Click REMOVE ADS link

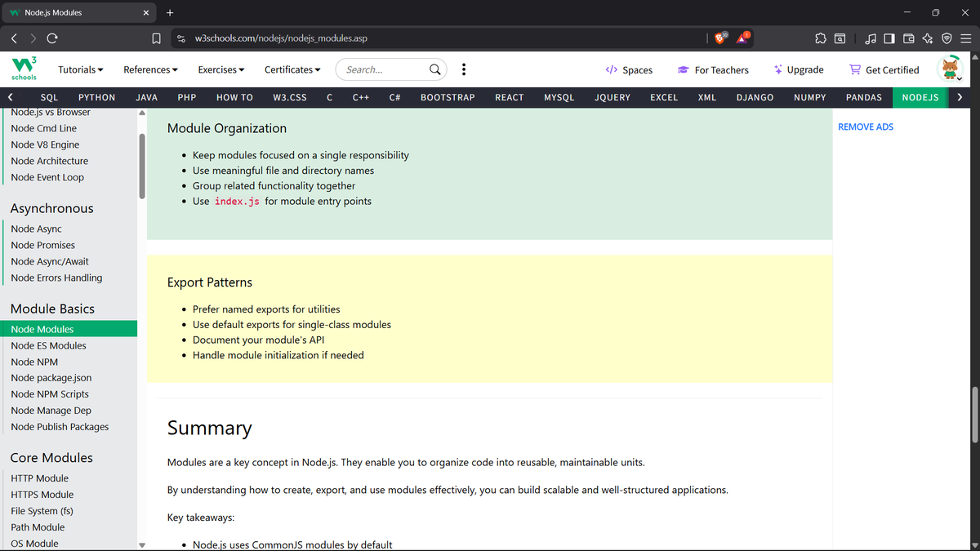click(x=866, y=127)
